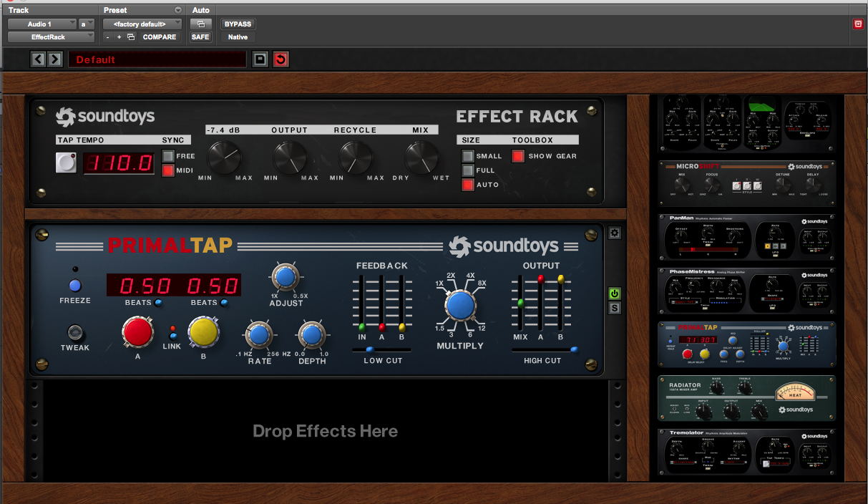Click the blue Freeze button

(x=75, y=286)
